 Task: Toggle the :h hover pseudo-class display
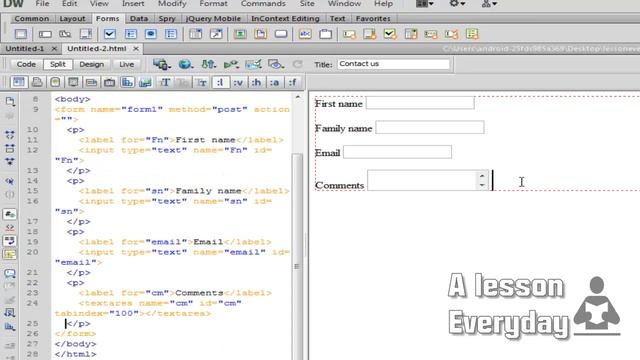tap(257, 82)
